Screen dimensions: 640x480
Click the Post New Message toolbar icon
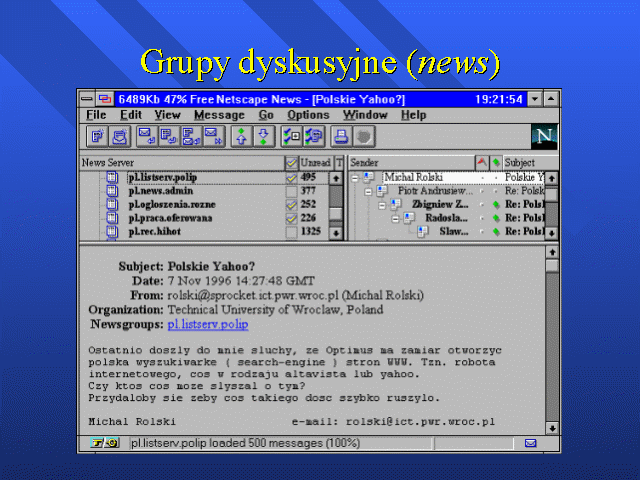pos(97,136)
